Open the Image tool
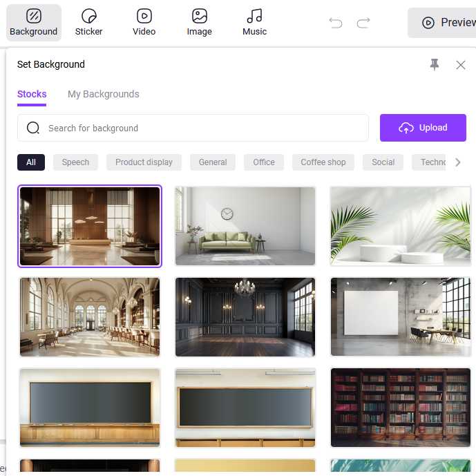 200,23
